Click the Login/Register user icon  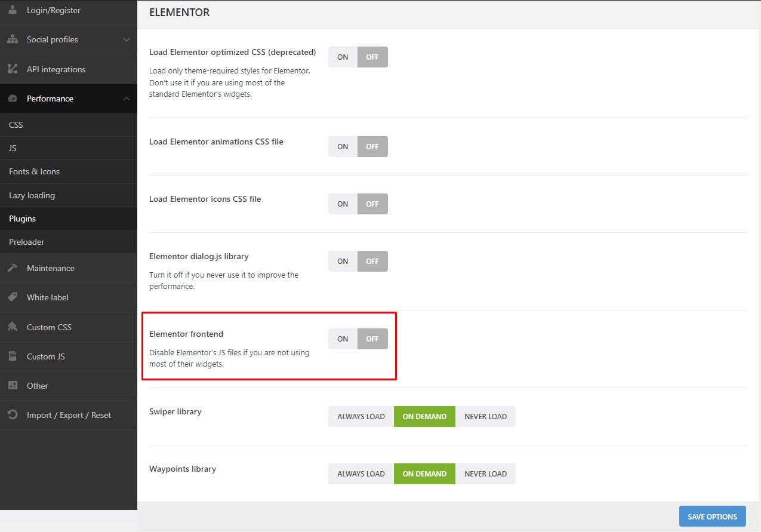click(x=13, y=10)
